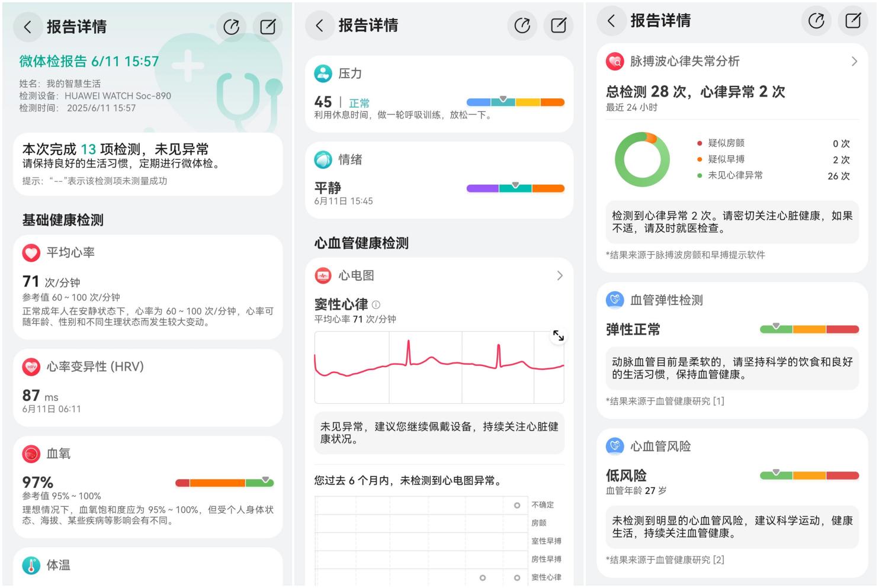Tap the 血氧 blood oxygen icon

click(x=31, y=454)
